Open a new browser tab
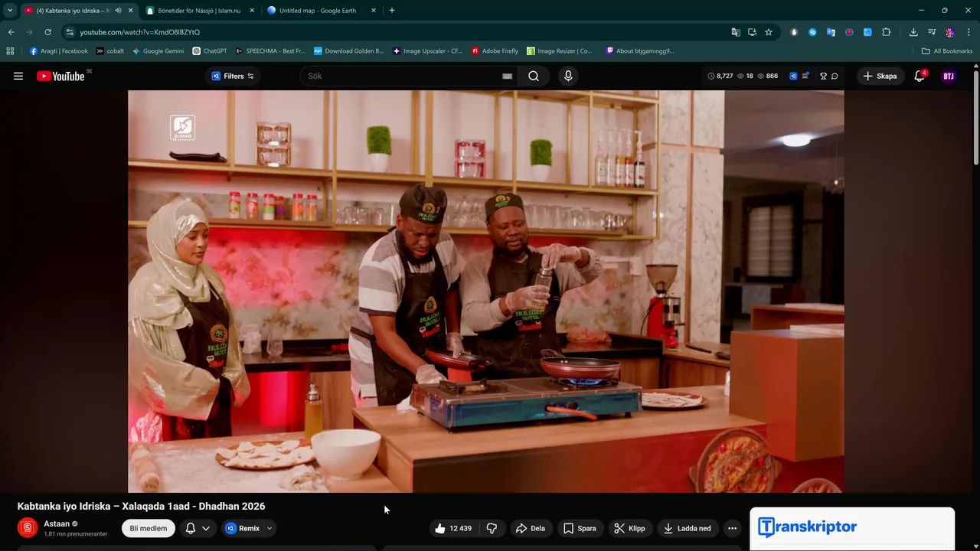The height and width of the screenshot is (551, 980). [x=392, y=11]
